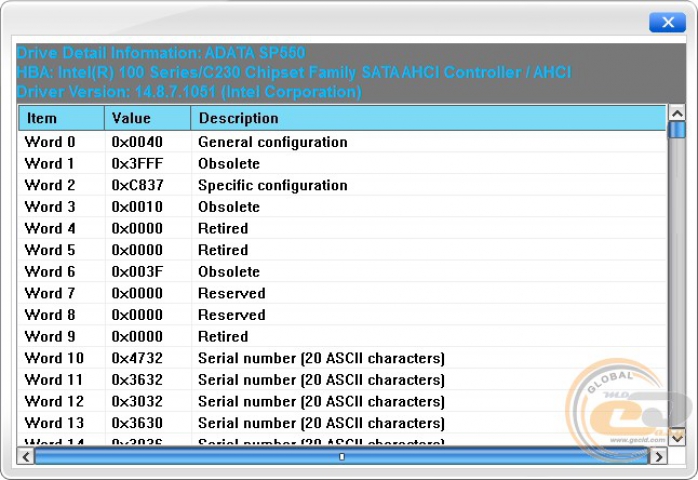Select value 0x0040
Screen dimensions: 698x480
click(x=137, y=142)
